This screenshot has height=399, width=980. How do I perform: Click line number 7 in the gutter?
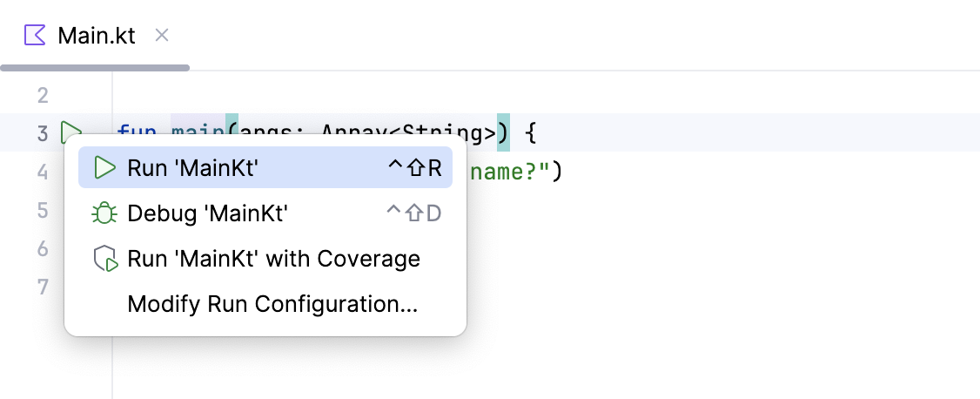44,287
